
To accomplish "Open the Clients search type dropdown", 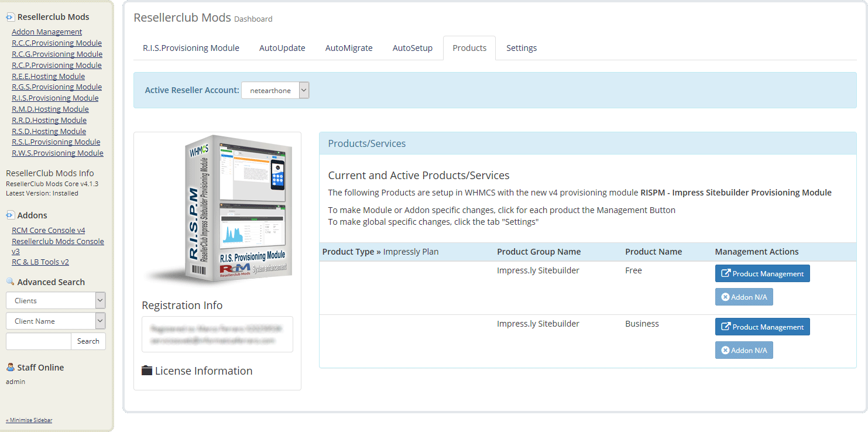I will tap(56, 300).
